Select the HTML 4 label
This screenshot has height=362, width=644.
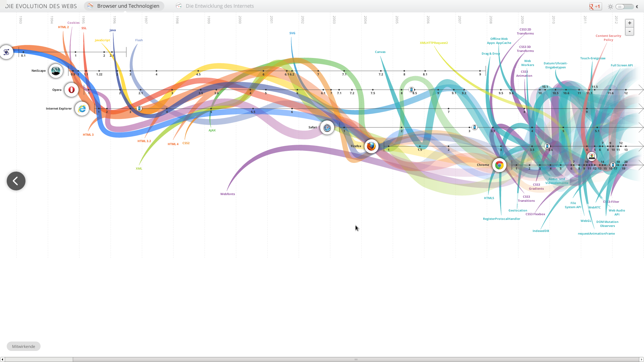(x=173, y=144)
